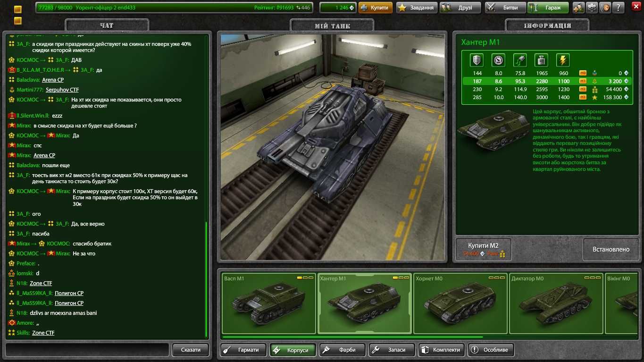Select the M3 modification row
644x362 pixels.
coord(547,97)
